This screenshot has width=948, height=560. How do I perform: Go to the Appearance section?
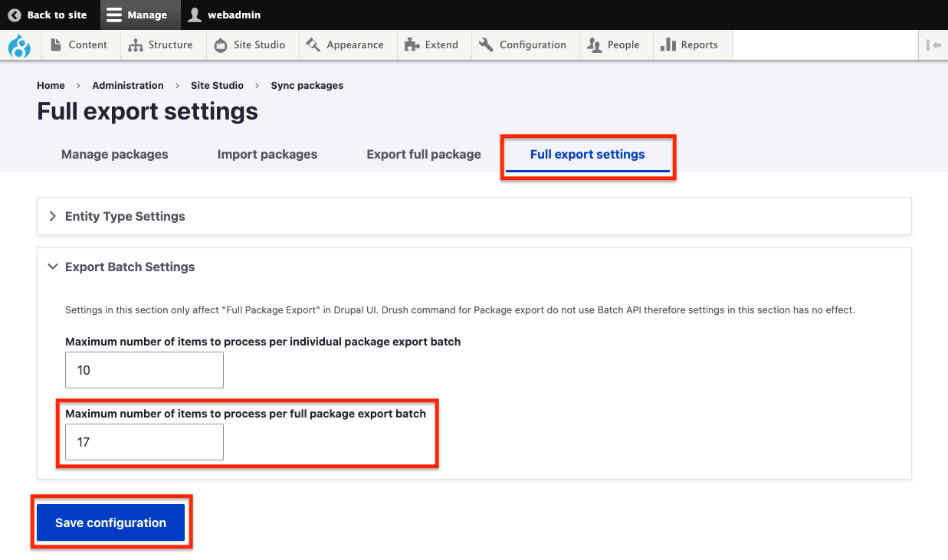click(345, 45)
